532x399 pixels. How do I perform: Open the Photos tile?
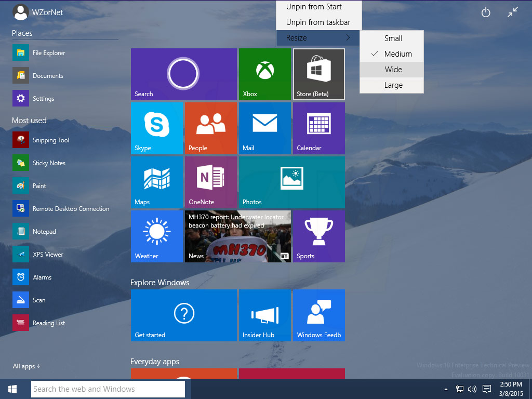pyautogui.click(x=292, y=182)
